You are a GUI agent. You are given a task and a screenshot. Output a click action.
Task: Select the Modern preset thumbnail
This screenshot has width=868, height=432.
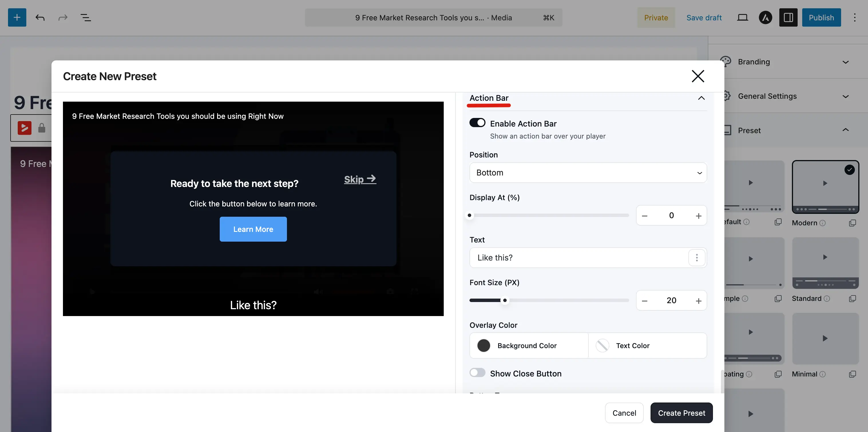[x=825, y=187]
